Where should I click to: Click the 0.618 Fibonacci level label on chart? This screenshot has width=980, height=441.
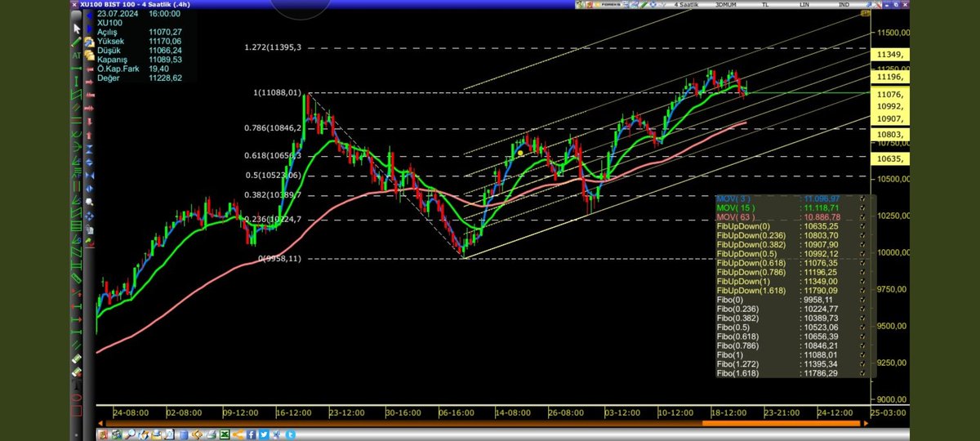pos(273,155)
